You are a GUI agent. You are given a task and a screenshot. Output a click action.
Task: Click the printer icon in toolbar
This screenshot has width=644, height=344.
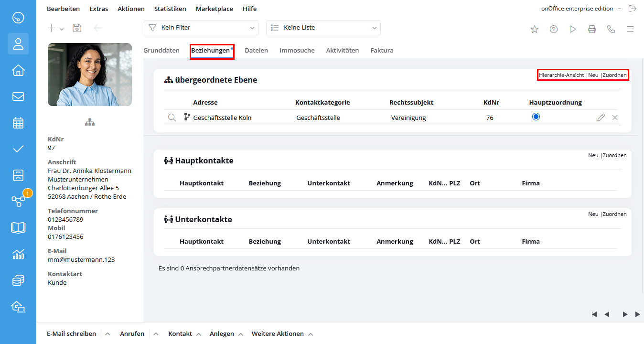[592, 29]
